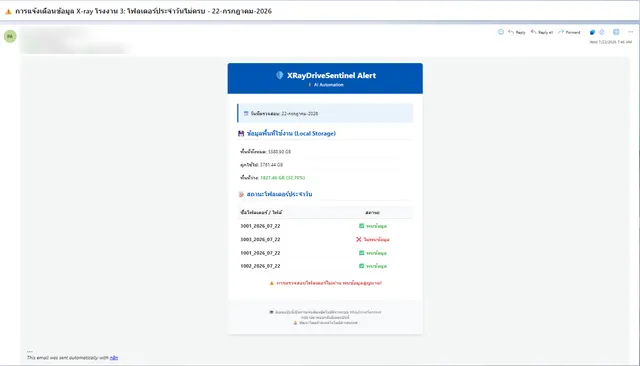Click the purple circular add-in icon
The image size is (640, 366).
pyautogui.click(x=602, y=32)
